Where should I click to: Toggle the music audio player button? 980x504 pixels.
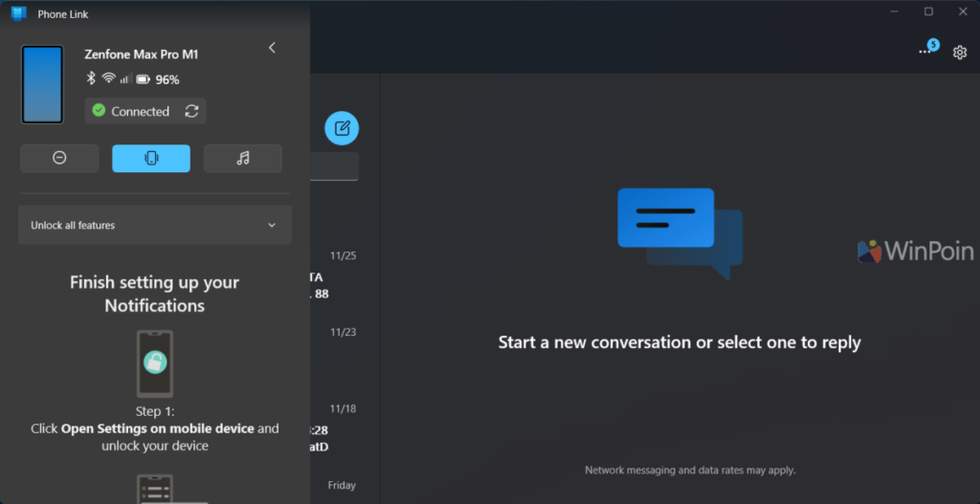[242, 158]
